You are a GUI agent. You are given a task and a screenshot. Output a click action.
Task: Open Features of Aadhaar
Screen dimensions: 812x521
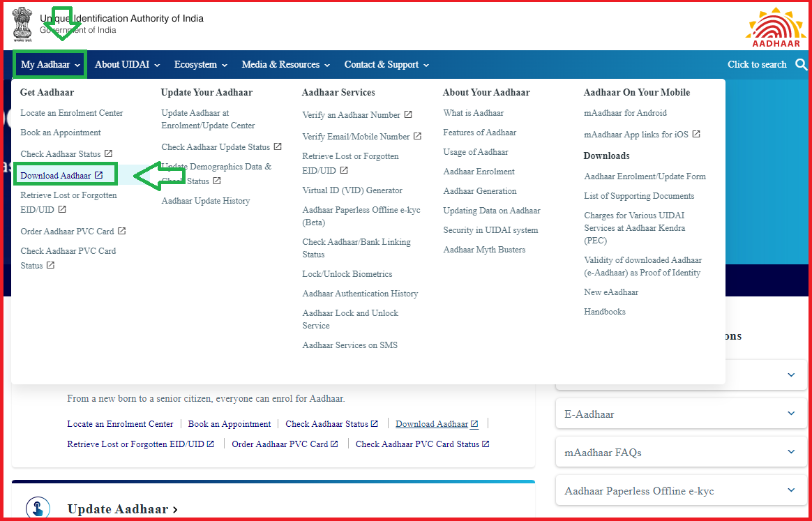point(479,133)
